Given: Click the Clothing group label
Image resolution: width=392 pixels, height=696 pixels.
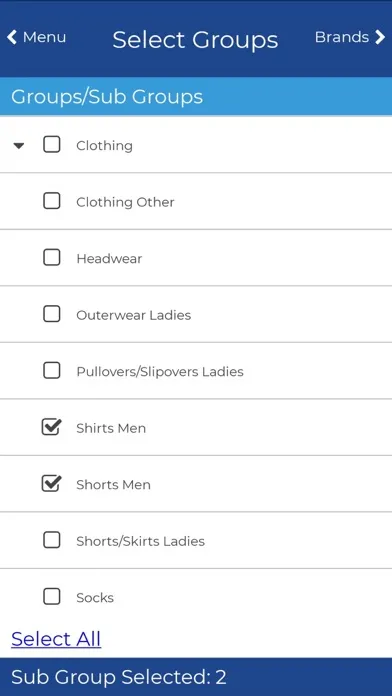Looking at the screenshot, I should (104, 146).
